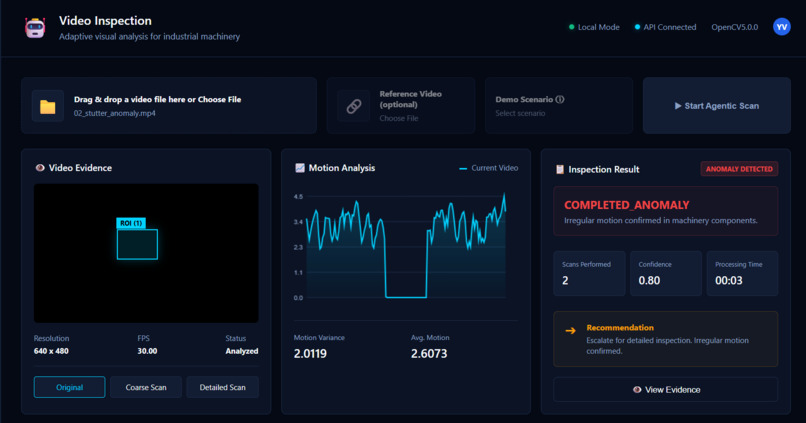Switch to the Detailed Scan tab
Viewport: 806px width, 423px height.
coord(223,387)
